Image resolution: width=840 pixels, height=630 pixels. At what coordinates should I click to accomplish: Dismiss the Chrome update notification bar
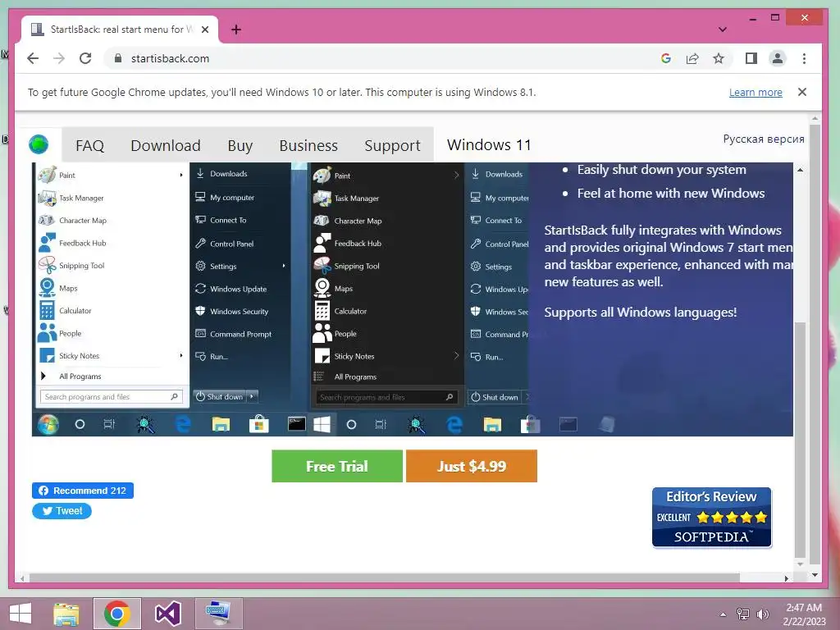pos(802,92)
